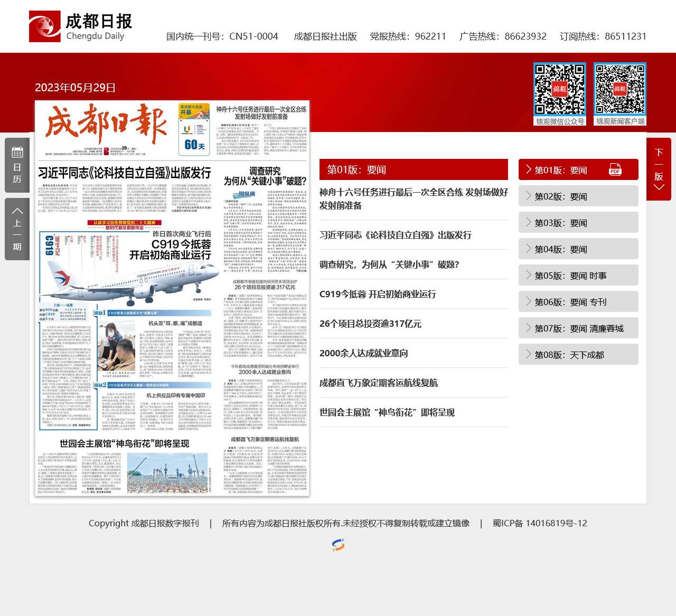Screen dimensions: 676x616
Task: Click 国内统一刊号: CN51-0004 text
Action: pyautogui.click(x=222, y=36)
